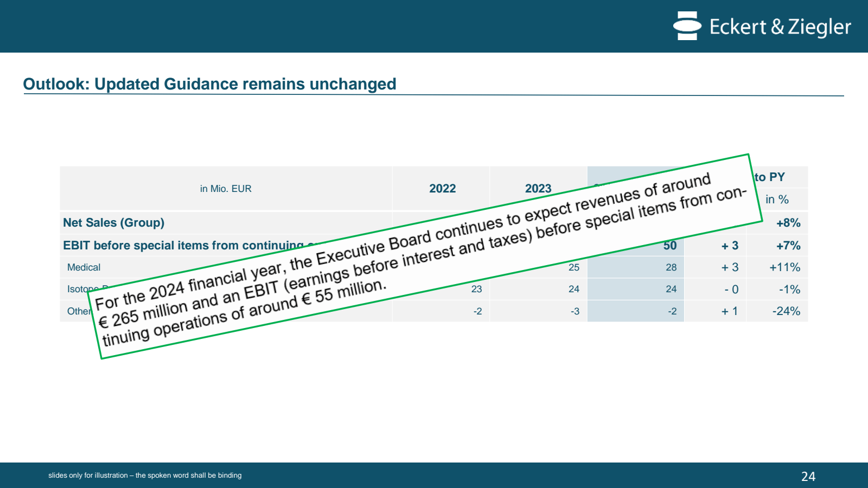
Task: Click the +8% value in Net Sales row
Action: (x=788, y=223)
